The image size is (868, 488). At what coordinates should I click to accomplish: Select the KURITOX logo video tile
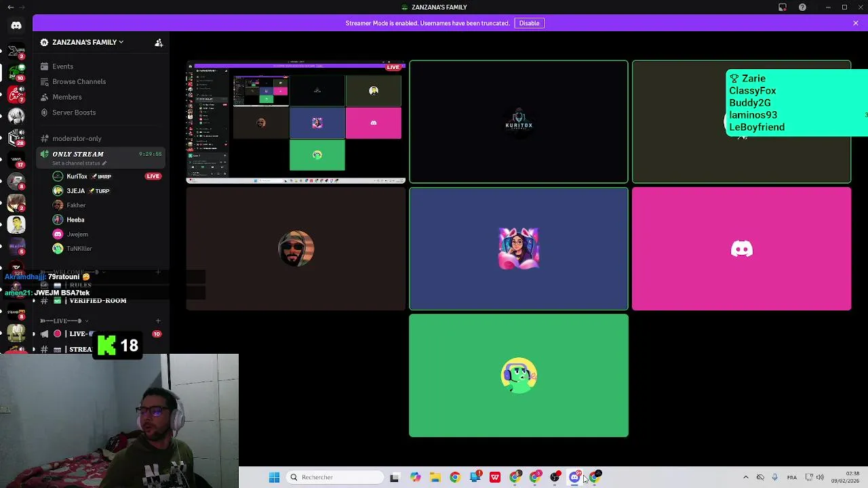[x=519, y=122]
